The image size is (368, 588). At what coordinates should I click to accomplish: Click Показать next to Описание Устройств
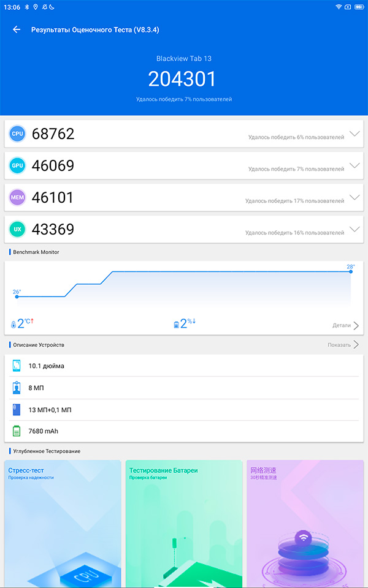pyautogui.click(x=343, y=345)
